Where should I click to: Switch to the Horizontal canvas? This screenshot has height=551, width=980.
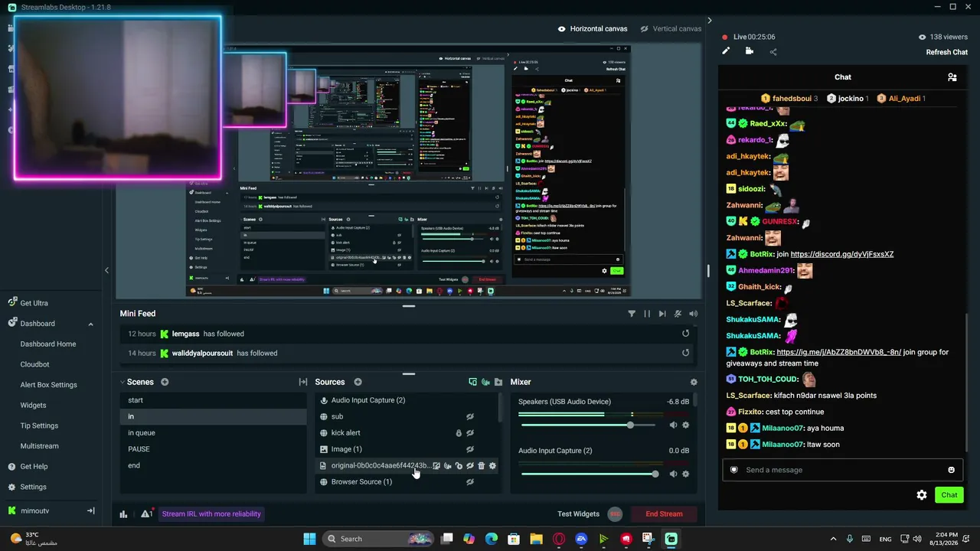pos(593,29)
